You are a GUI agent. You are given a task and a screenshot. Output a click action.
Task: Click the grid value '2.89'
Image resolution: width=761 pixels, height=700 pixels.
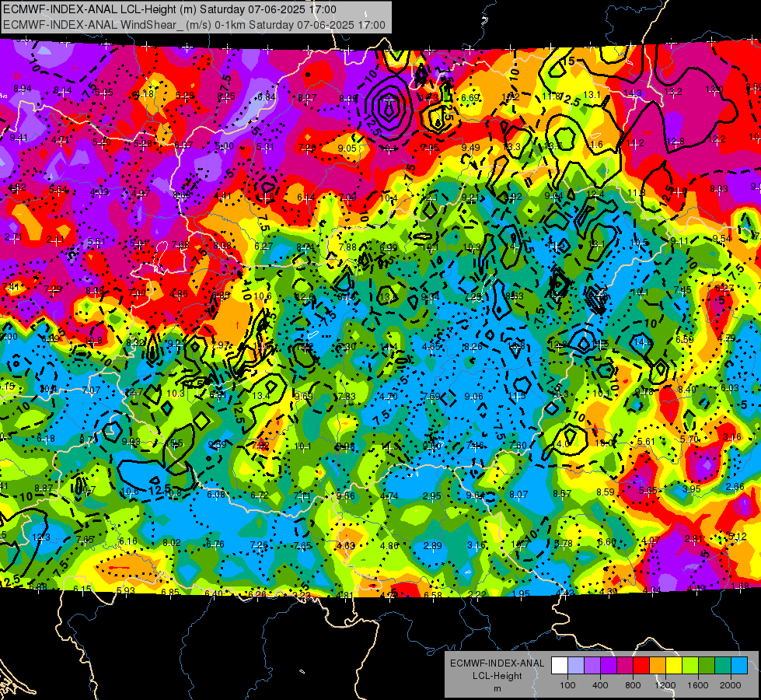pyautogui.click(x=432, y=546)
